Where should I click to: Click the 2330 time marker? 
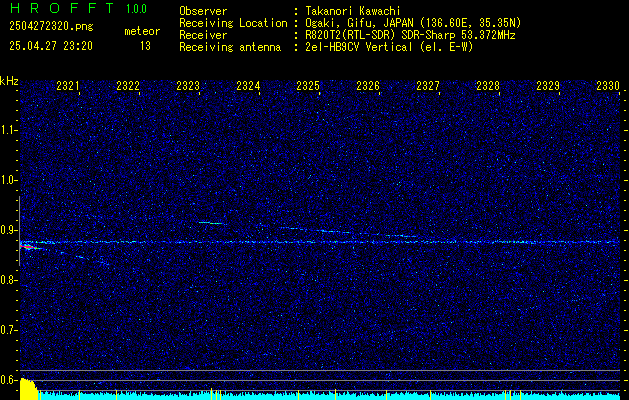pyautogui.click(x=608, y=85)
